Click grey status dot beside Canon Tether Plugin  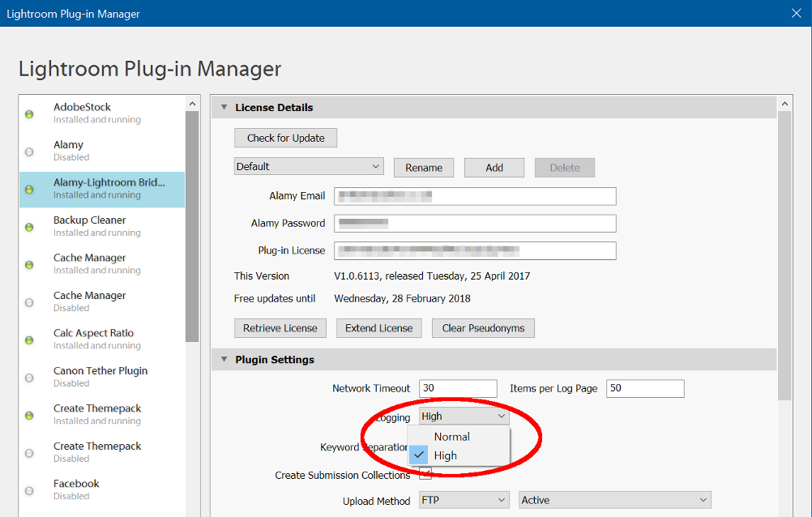click(29, 378)
